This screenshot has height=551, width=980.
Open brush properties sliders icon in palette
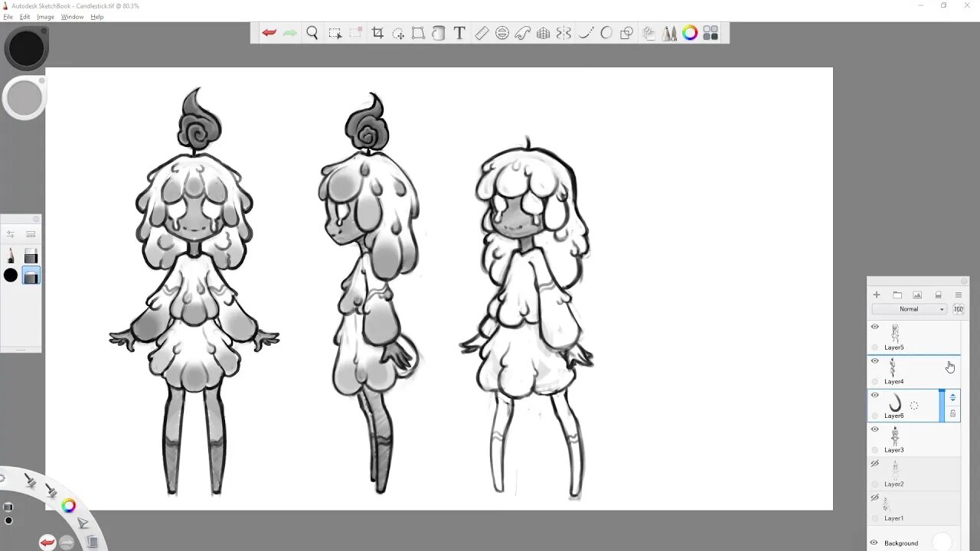click(x=11, y=234)
